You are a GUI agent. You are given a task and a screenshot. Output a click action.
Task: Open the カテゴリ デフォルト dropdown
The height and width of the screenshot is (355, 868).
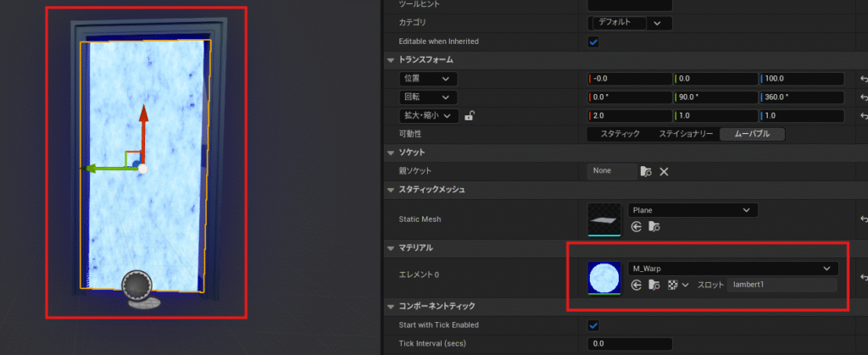pos(630,23)
